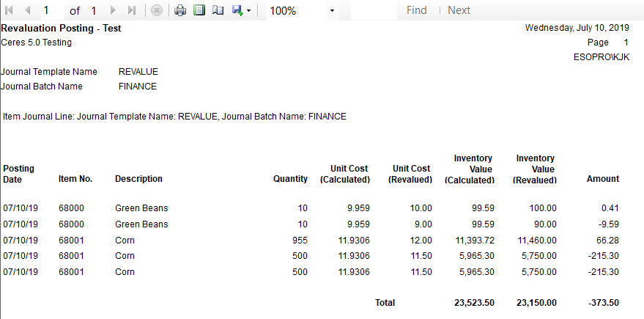Stop report rendering
Viewport: 644px width, 319px height.
pos(156,10)
